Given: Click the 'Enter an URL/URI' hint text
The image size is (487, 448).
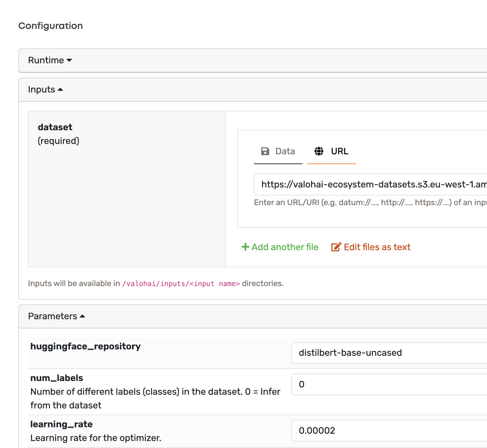Looking at the screenshot, I should click(370, 203).
